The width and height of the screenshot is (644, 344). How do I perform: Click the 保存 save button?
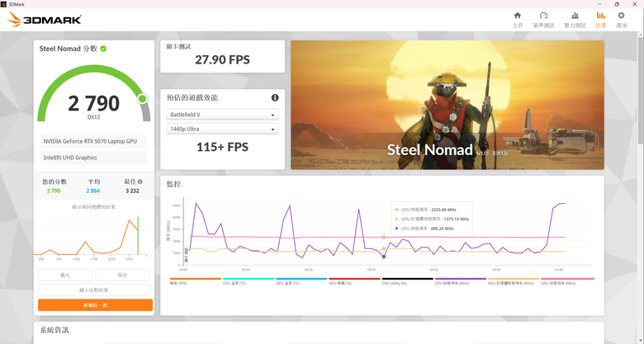122,275
